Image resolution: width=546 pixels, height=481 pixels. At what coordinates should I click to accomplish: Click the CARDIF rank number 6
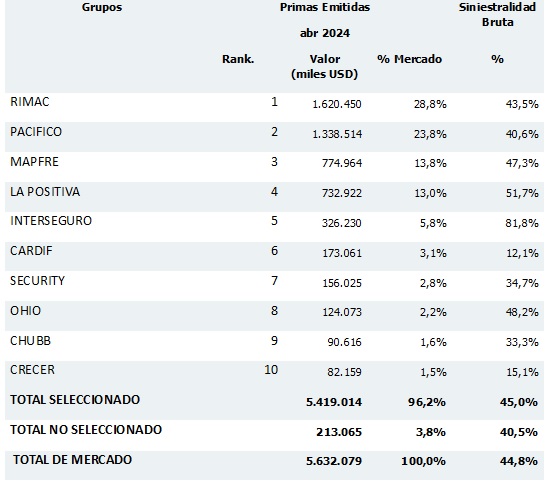coord(274,251)
